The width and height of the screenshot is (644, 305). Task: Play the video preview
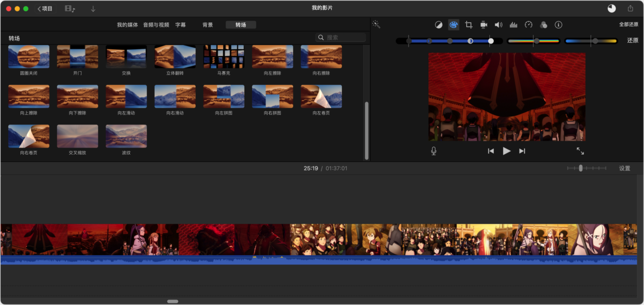[x=506, y=151]
